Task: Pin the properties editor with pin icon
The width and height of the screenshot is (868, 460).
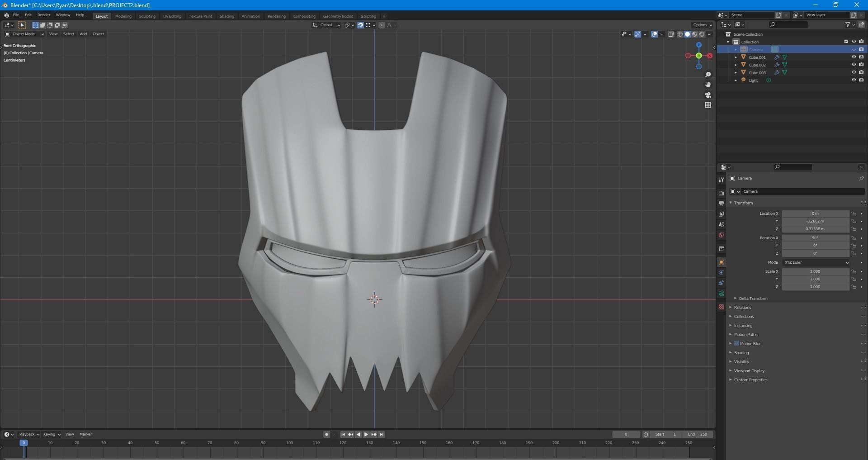Action: pos(861,178)
